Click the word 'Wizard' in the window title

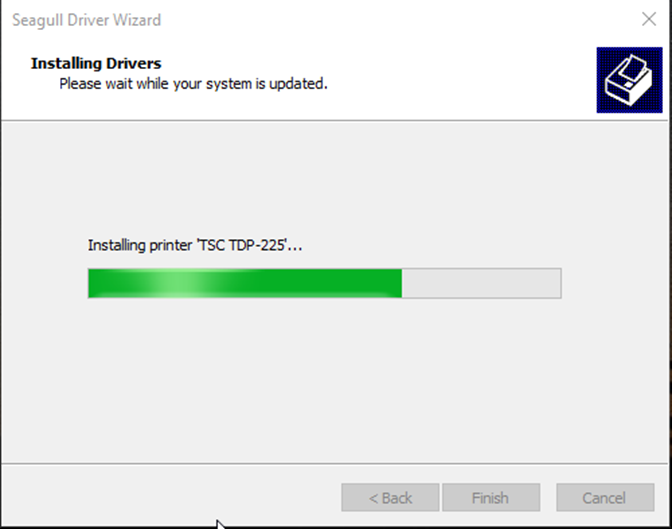click(137, 20)
